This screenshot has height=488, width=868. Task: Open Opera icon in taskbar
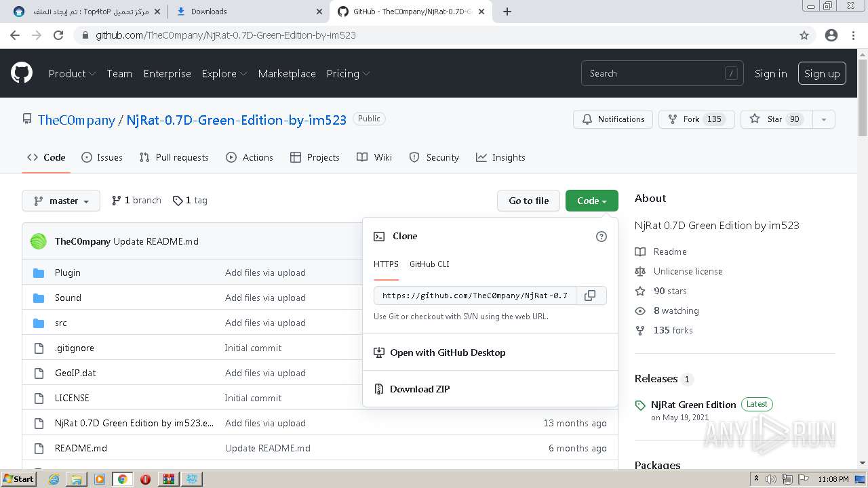145,479
